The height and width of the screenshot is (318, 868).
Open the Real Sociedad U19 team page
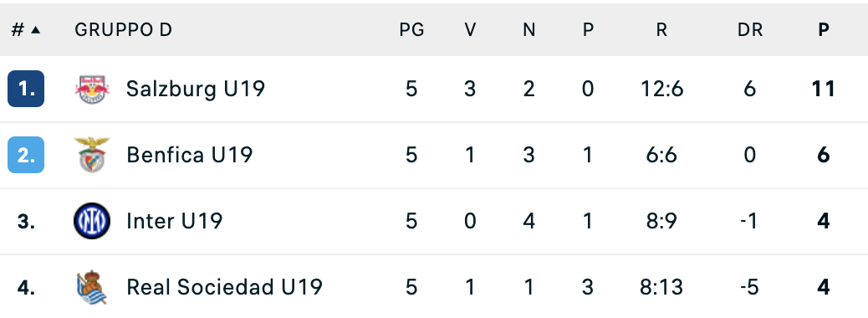pyautogui.click(x=224, y=288)
